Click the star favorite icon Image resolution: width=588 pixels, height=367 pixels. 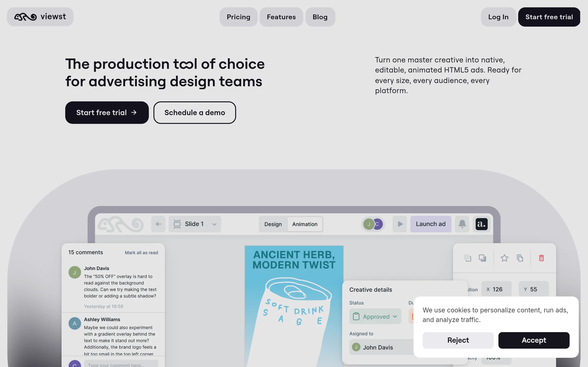pos(504,258)
